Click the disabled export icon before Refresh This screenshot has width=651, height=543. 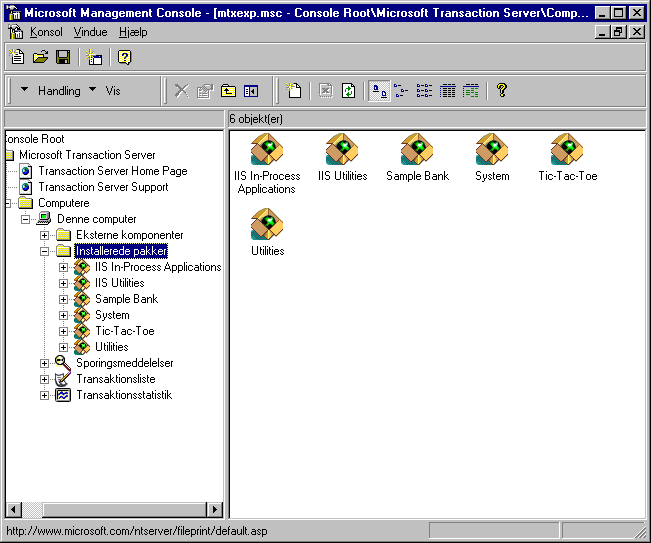coord(326,90)
